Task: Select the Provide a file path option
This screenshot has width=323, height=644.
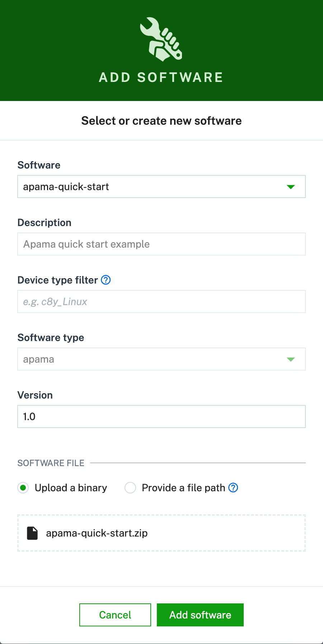Action: tap(130, 488)
